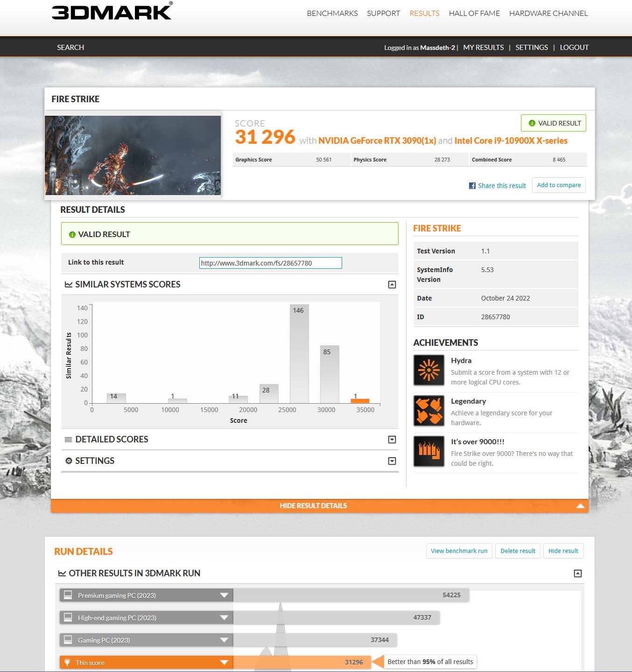
Task: Click the Logout link
Action: pyautogui.click(x=574, y=48)
